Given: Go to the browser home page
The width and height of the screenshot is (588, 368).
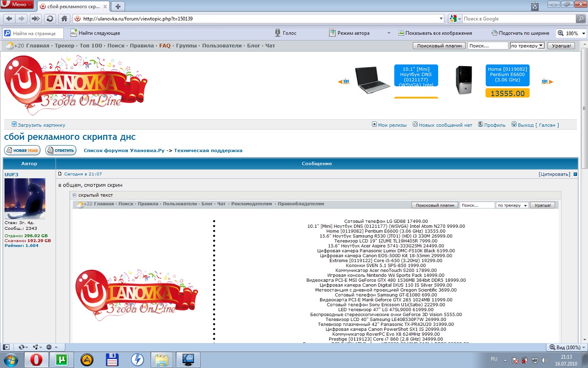Looking at the screenshot, I should tap(64, 18).
